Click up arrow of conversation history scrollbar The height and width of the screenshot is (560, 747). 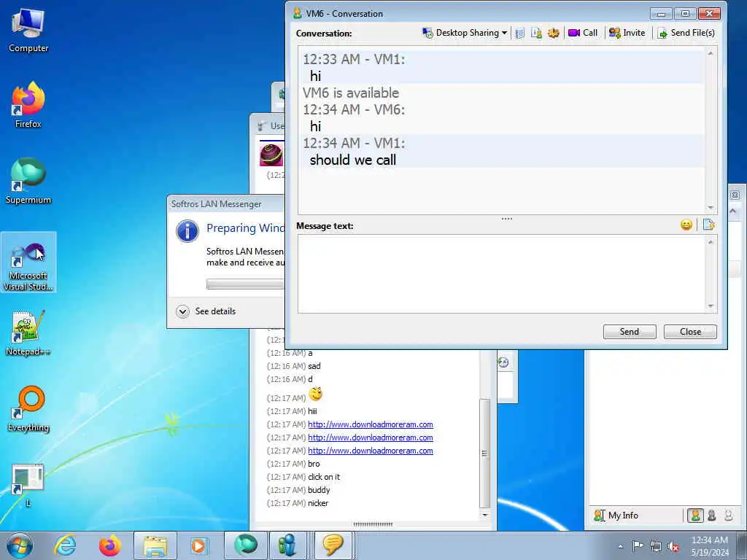pyautogui.click(x=711, y=53)
